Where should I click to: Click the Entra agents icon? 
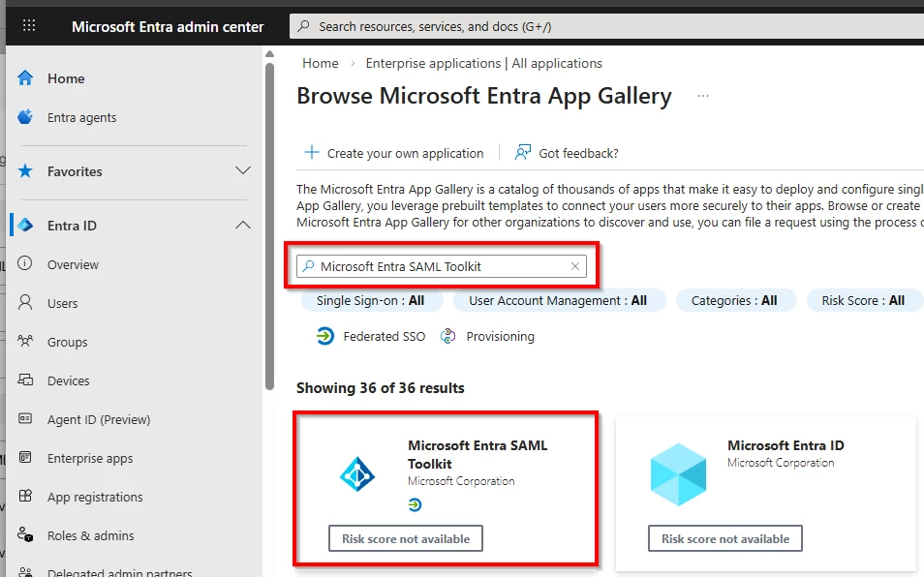[x=25, y=116]
